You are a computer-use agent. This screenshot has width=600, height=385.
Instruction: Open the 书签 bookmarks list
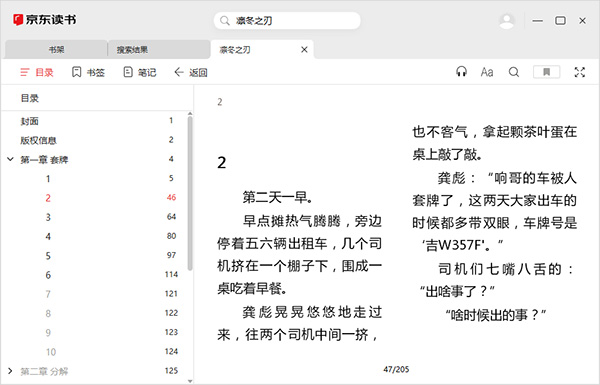point(88,72)
